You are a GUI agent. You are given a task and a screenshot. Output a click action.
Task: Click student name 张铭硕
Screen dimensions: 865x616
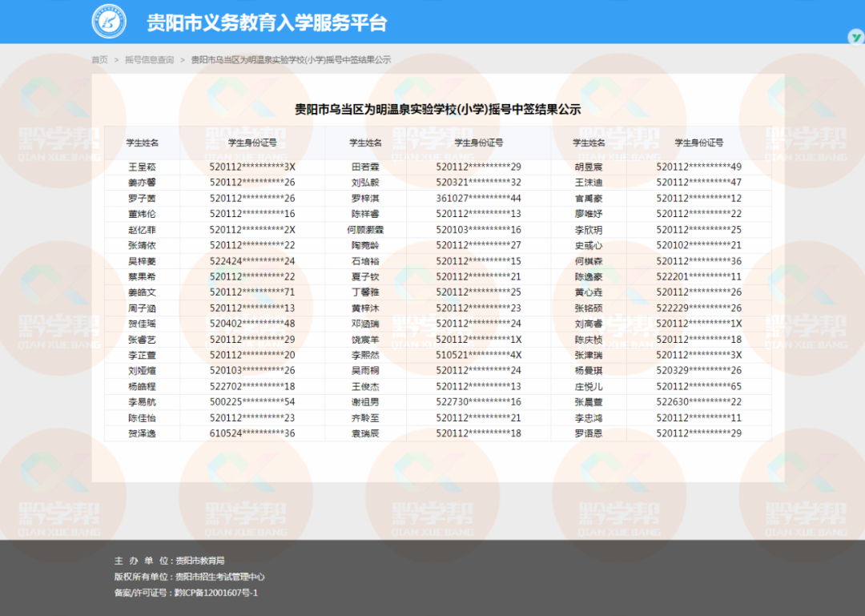[589, 308]
